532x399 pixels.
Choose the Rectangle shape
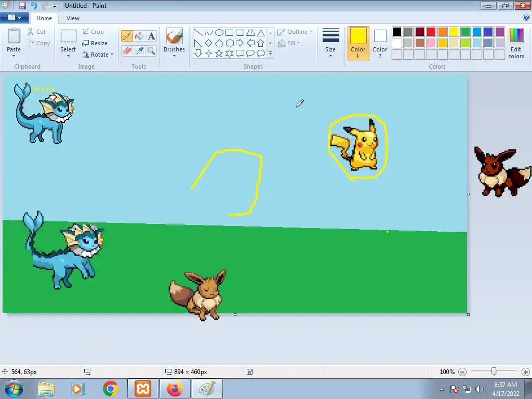229,33
